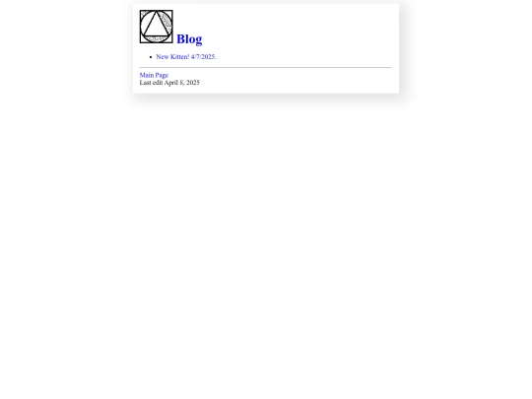This screenshot has width=532, height=399.
Task: Click the word Main in footer link
Action: tap(147, 75)
